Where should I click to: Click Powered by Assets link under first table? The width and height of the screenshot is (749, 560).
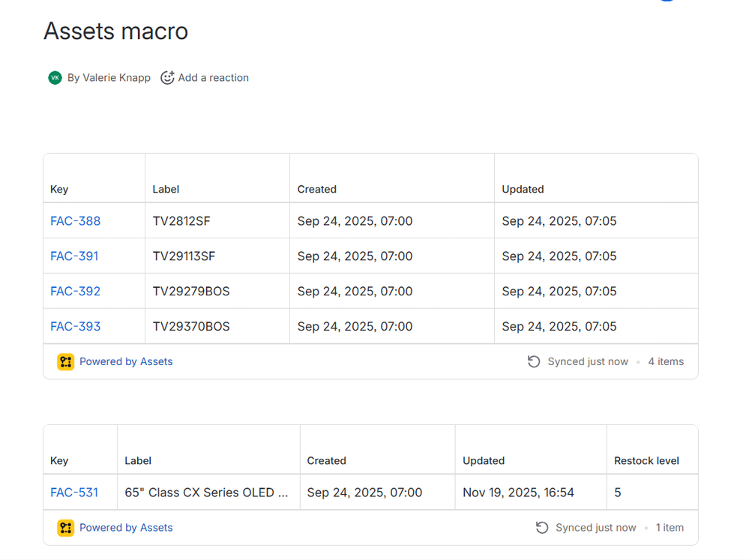click(x=126, y=362)
